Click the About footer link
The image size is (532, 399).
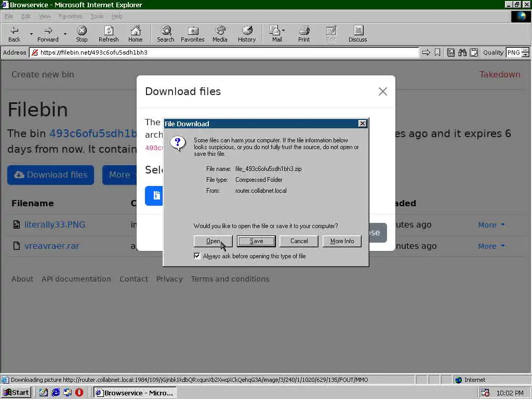(x=22, y=279)
